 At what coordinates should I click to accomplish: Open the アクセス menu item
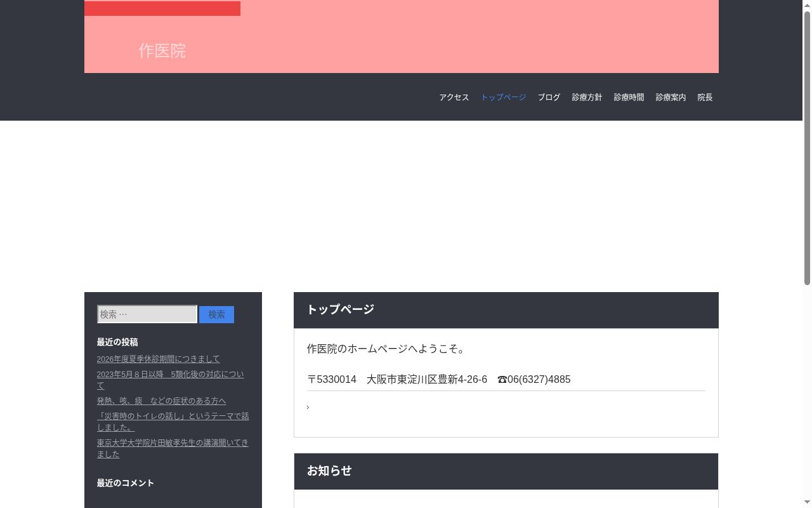point(454,97)
